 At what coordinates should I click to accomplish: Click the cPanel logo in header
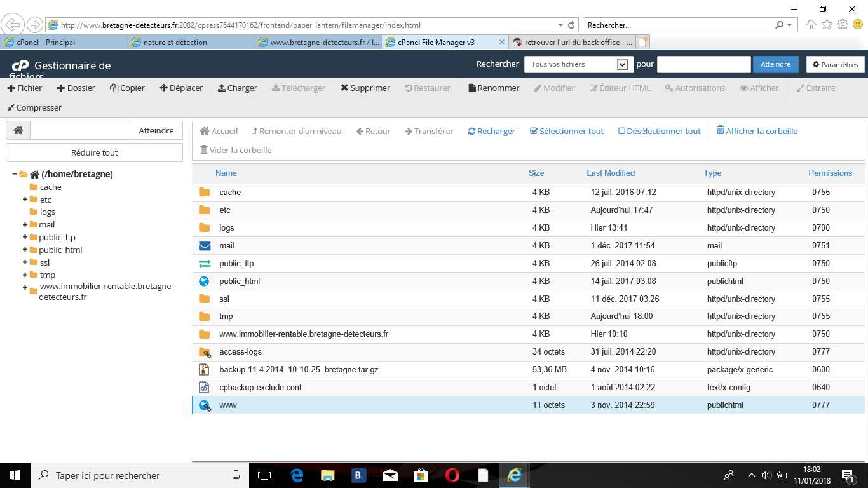[20, 65]
